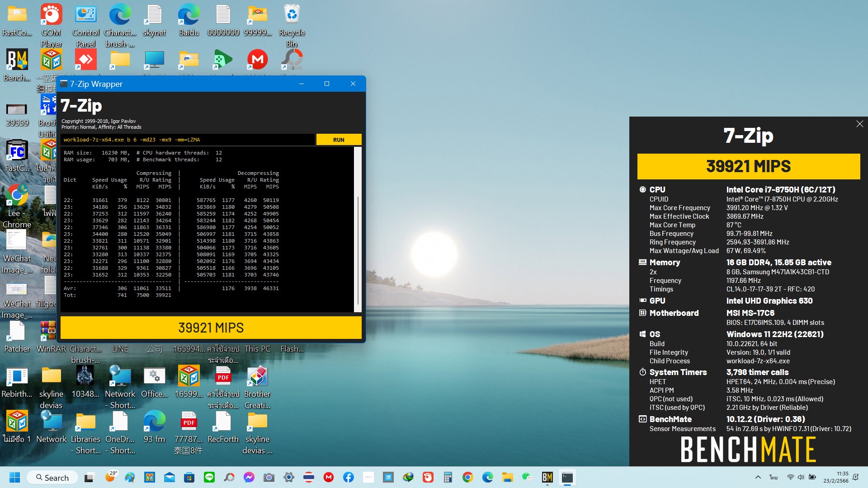Open the clock showing 11:35
The width and height of the screenshot is (868, 488).
click(836, 477)
